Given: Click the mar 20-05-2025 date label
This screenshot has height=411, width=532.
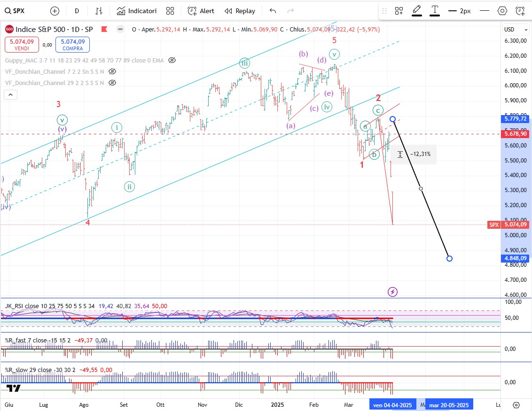Looking at the screenshot, I should pos(449,405).
